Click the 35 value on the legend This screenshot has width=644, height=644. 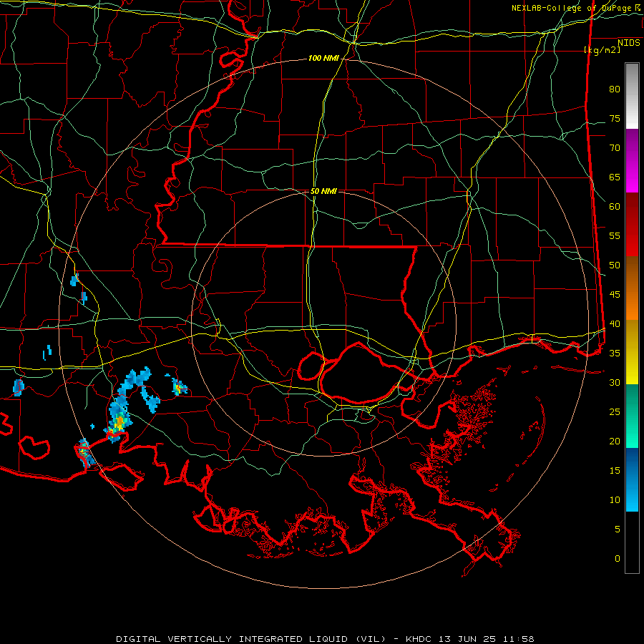point(615,353)
